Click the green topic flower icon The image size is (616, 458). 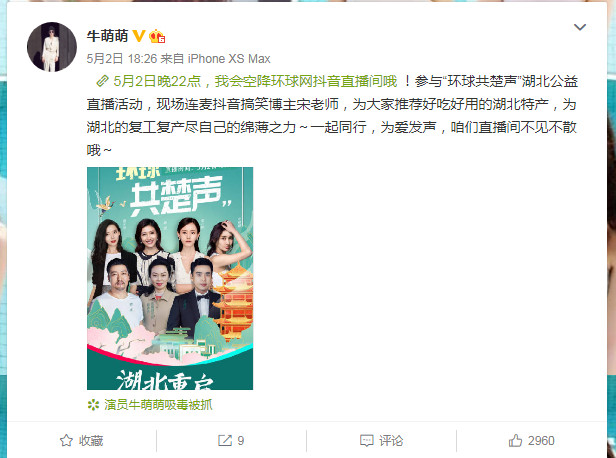(93, 405)
